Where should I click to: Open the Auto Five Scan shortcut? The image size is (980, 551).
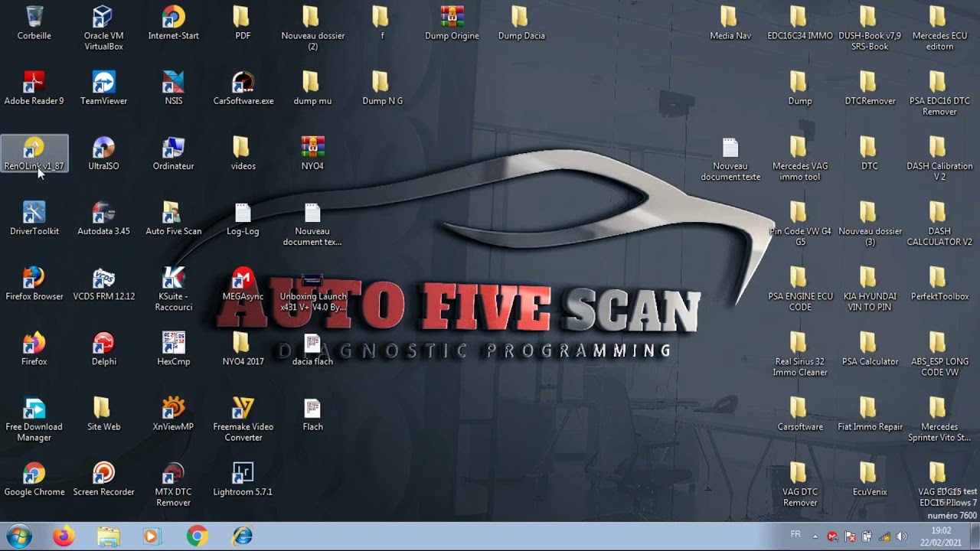pyautogui.click(x=173, y=218)
